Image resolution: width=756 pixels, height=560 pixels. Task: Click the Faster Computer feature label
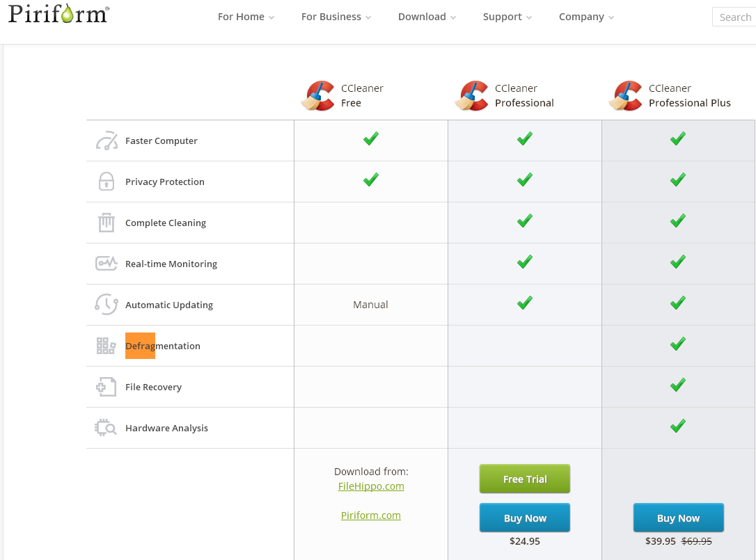pos(162,141)
